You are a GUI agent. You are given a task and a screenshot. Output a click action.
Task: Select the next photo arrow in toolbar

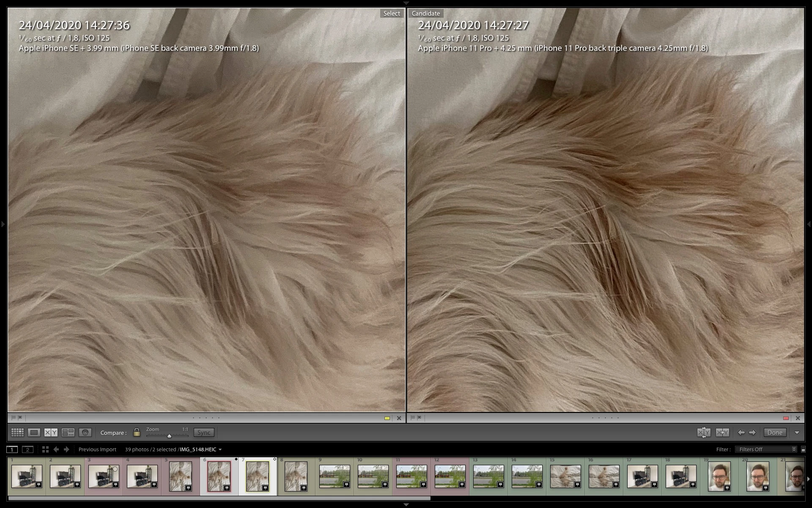[x=752, y=432]
